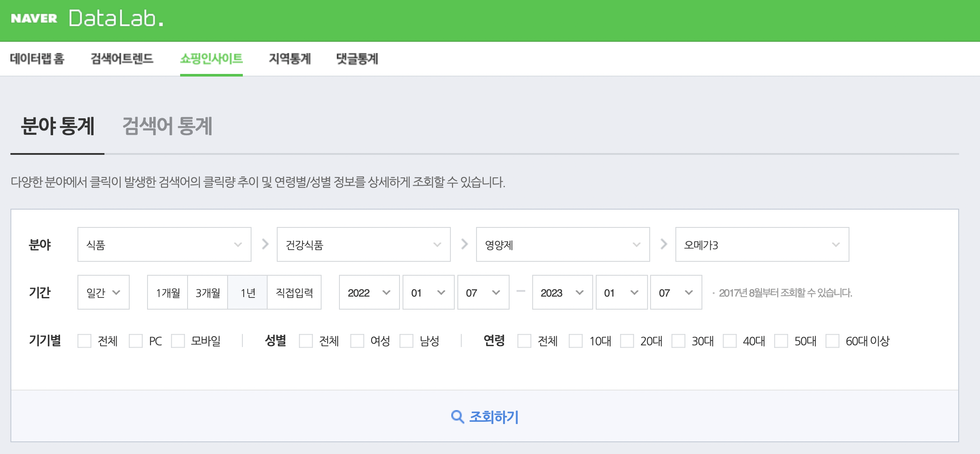Check the 기기별 전체 checkbox
The image size is (980, 454).
[84, 341]
